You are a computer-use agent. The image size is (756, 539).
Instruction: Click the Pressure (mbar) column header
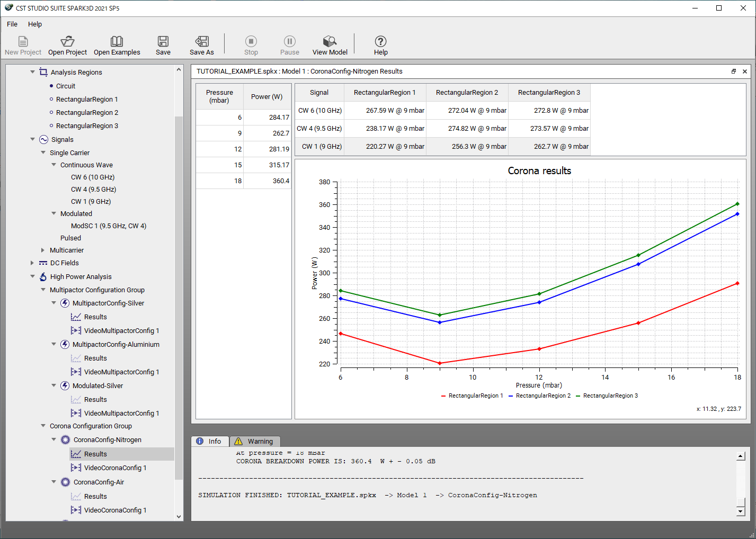coord(219,96)
